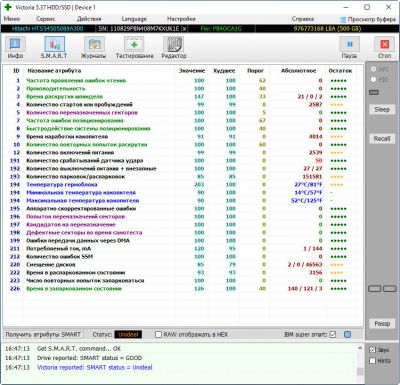The image size is (400, 385).
Task: Select Время наработки накопителя row
Action: click(x=183, y=136)
